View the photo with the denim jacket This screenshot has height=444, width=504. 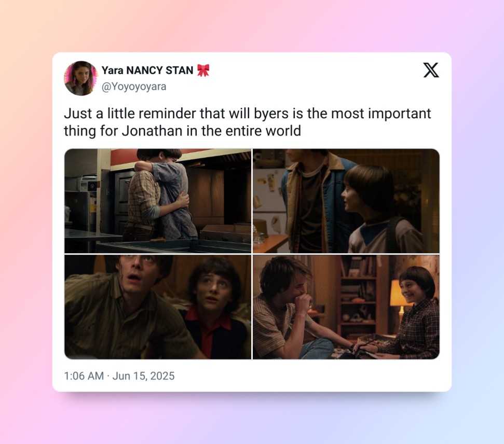(x=346, y=201)
